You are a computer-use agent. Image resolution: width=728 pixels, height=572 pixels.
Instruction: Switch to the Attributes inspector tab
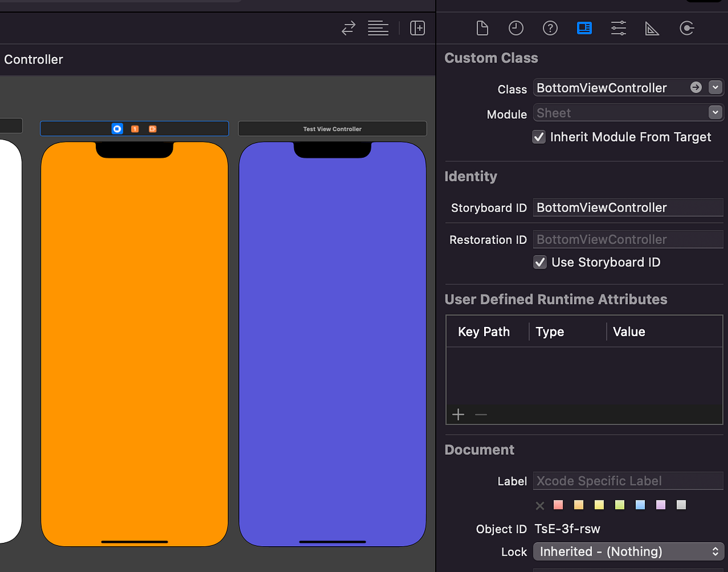618,28
